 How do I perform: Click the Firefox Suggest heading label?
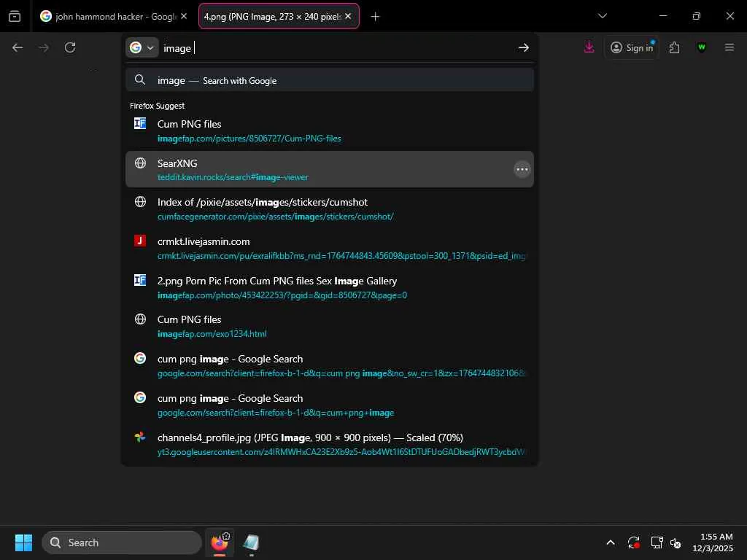tap(158, 106)
